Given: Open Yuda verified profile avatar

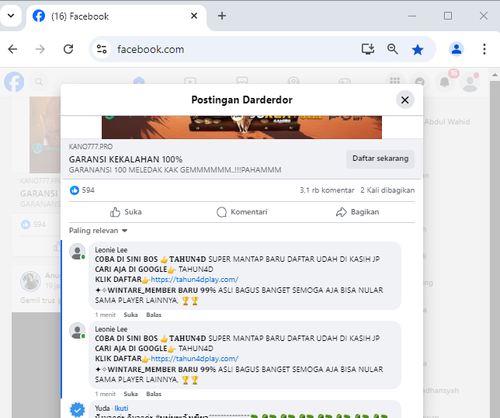Looking at the screenshot, I should 77,410.
